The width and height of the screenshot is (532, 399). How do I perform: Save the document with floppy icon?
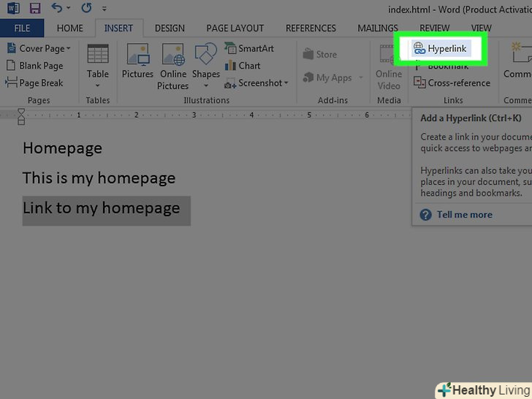(34, 7)
